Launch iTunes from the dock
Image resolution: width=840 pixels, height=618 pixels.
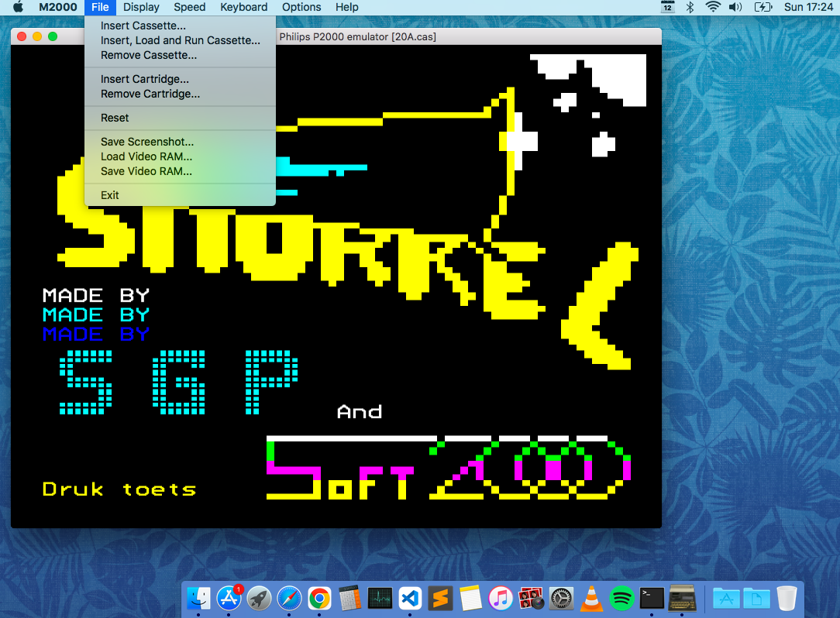(501, 598)
